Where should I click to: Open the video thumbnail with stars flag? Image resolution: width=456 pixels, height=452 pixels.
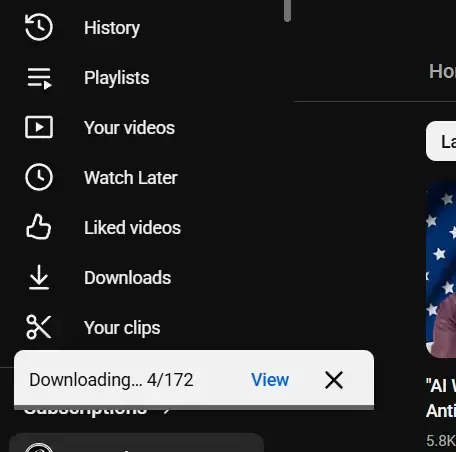[441, 269]
